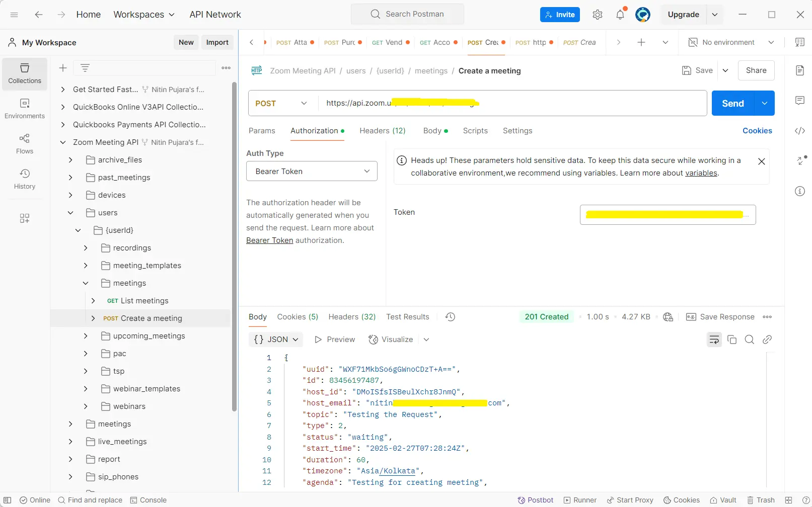Image resolution: width=812 pixels, height=507 pixels.
Task: Open settings gear icon
Action: (598, 15)
